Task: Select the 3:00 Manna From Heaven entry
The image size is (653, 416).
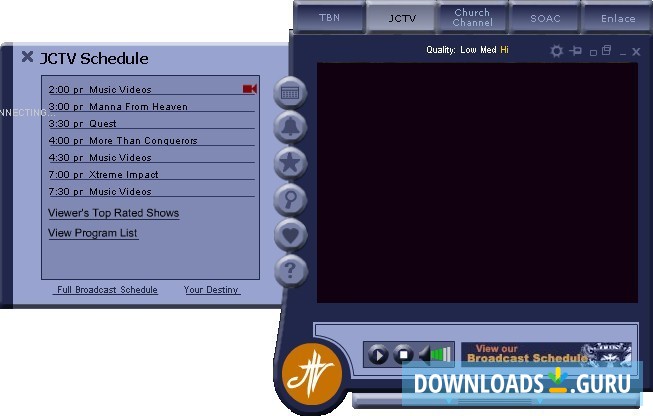Action: click(152, 107)
